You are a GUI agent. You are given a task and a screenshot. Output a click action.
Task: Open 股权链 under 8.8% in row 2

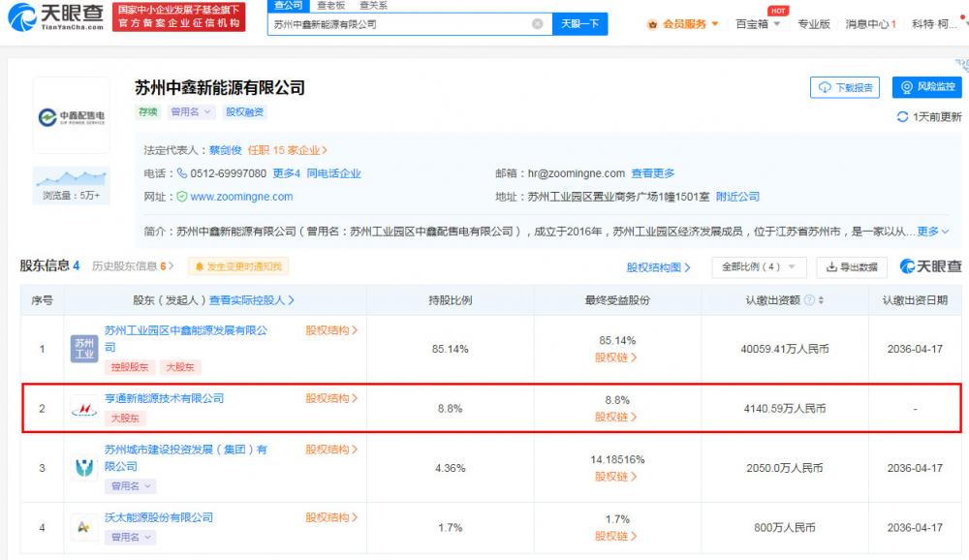(615, 418)
